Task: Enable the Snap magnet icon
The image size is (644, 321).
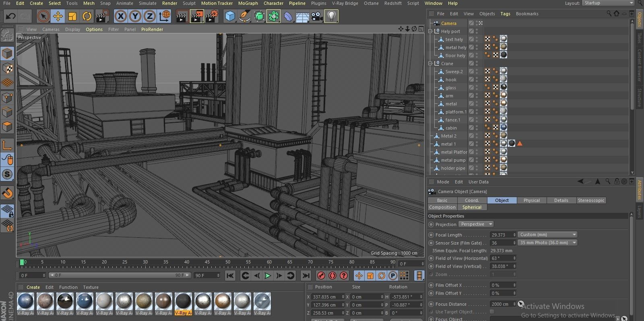Action: tap(7, 193)
